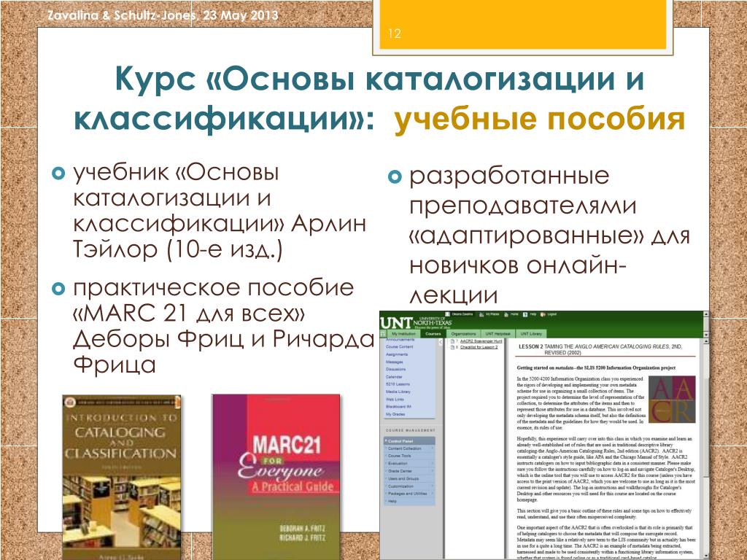Image resolution: width=747 pixels, height=560 pixels.
Task: Expand Packages and Utilities in Control Panel
Action: tap(409, 494)
